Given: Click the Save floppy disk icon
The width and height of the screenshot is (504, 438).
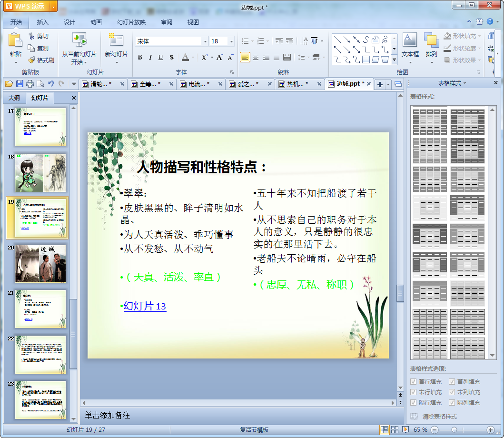Looking at the screenshot, I should point(20,84).
